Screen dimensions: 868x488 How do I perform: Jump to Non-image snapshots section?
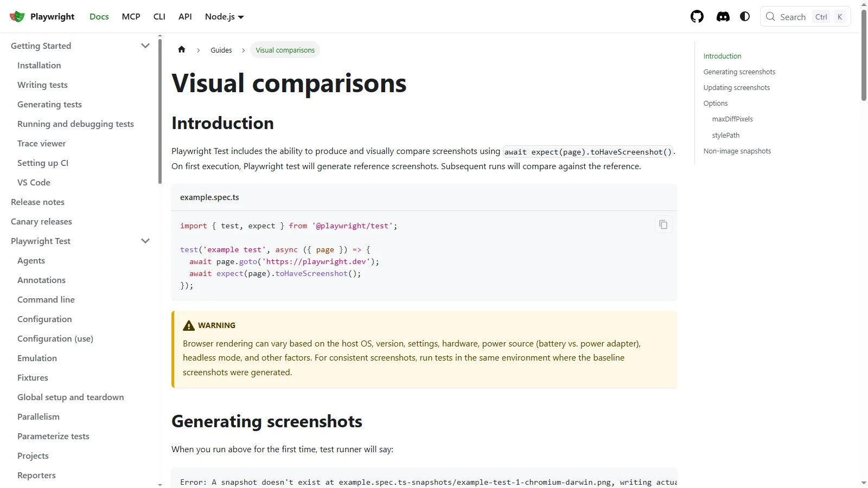coord(737,151)
